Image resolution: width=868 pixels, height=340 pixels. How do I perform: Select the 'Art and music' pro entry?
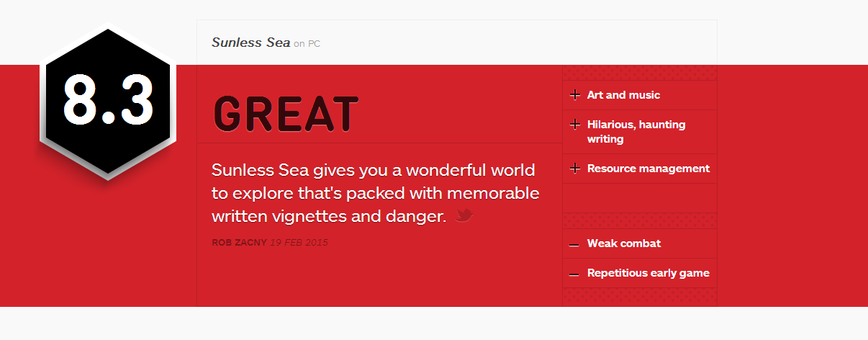(x=623, y=95)
